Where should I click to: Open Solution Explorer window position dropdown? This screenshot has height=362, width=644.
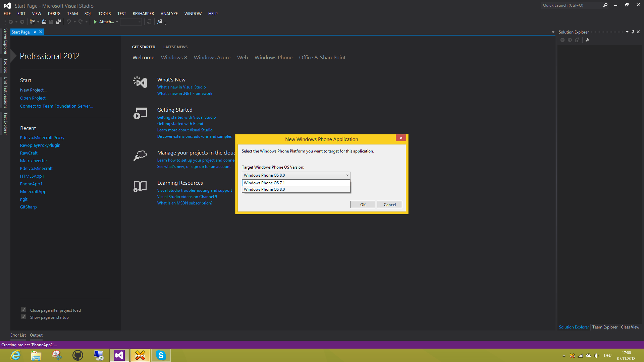[627, 32]
